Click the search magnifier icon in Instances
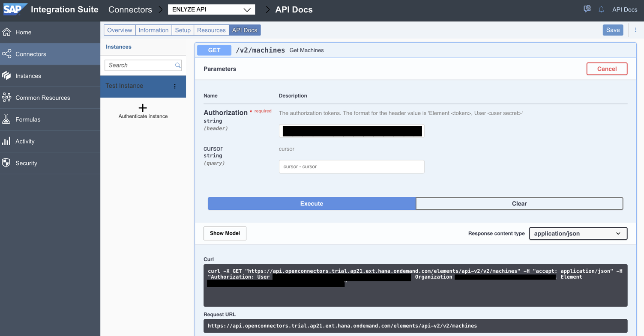The width and height of the screenshot is (644, 336). [x=178, y=65]
